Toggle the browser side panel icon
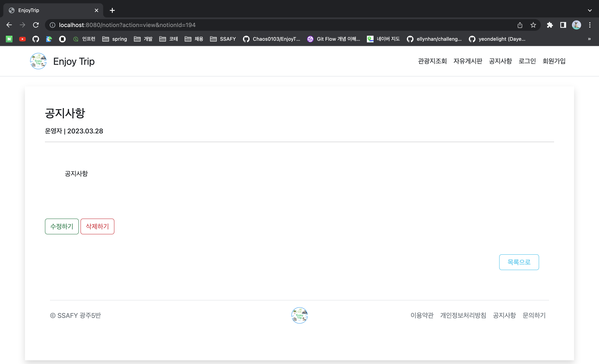 563,25
